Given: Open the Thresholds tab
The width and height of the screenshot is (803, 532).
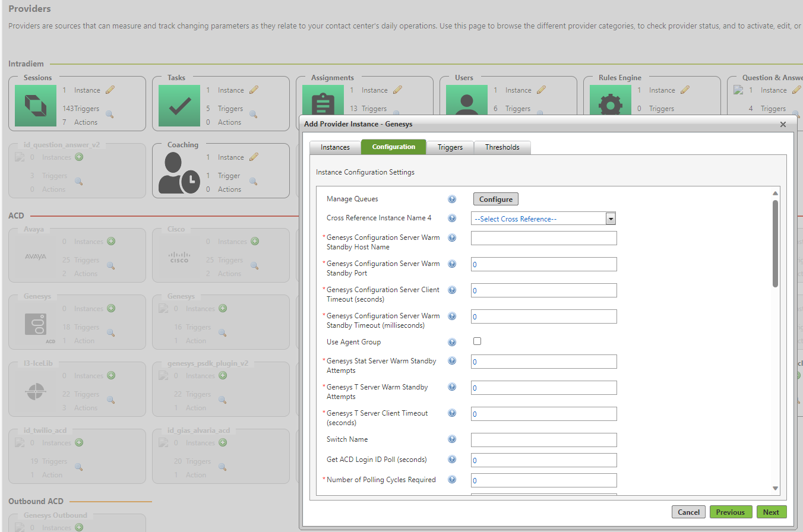Looking at the screenshot, I should coord(502,147).
